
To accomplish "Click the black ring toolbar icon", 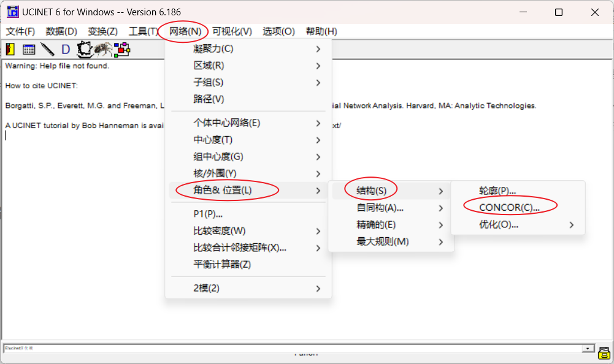I will tap(84, 49).
